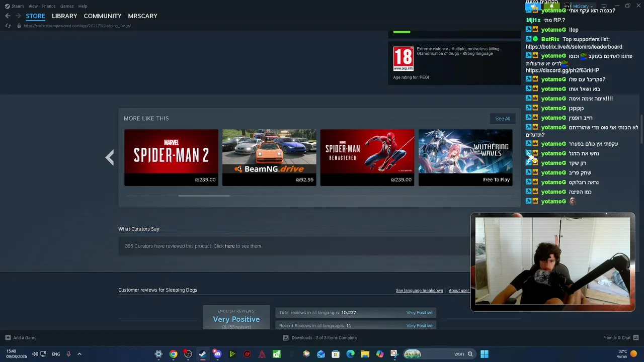
Task: Open See language breakdown link
Action: 420,291
